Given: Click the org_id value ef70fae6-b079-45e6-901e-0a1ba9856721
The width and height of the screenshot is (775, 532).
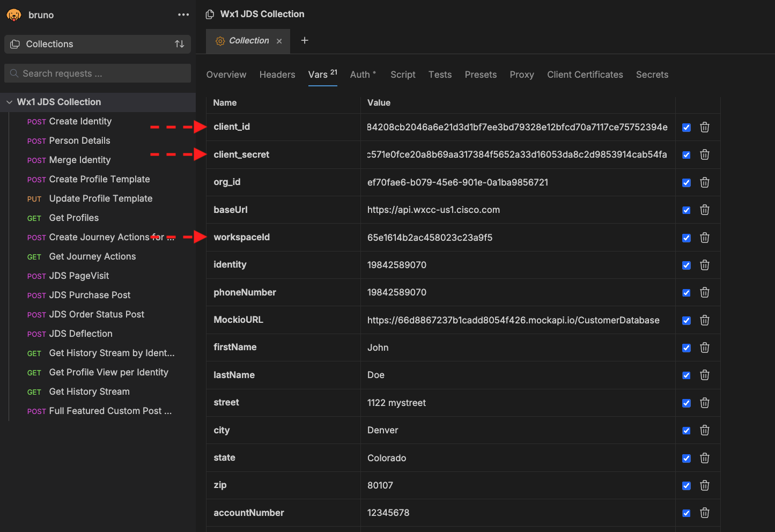Looking at the screenshot, I should click(x=457, y=182).
